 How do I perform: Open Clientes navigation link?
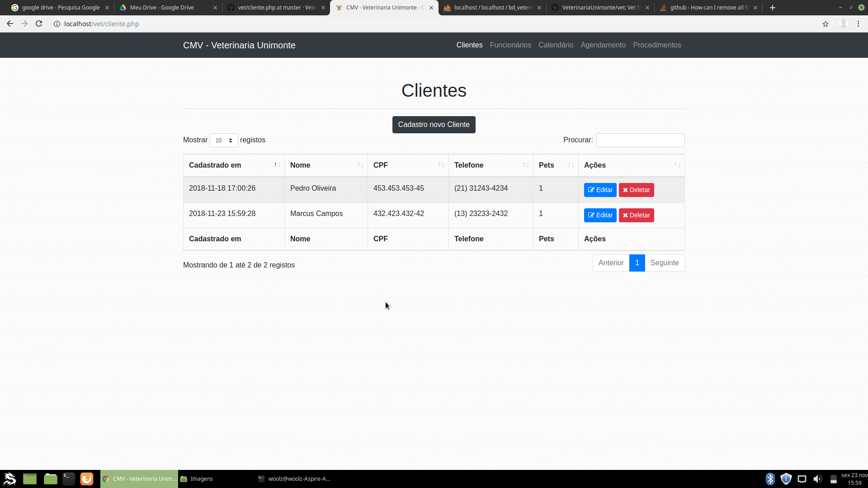(x=469, y=45)
